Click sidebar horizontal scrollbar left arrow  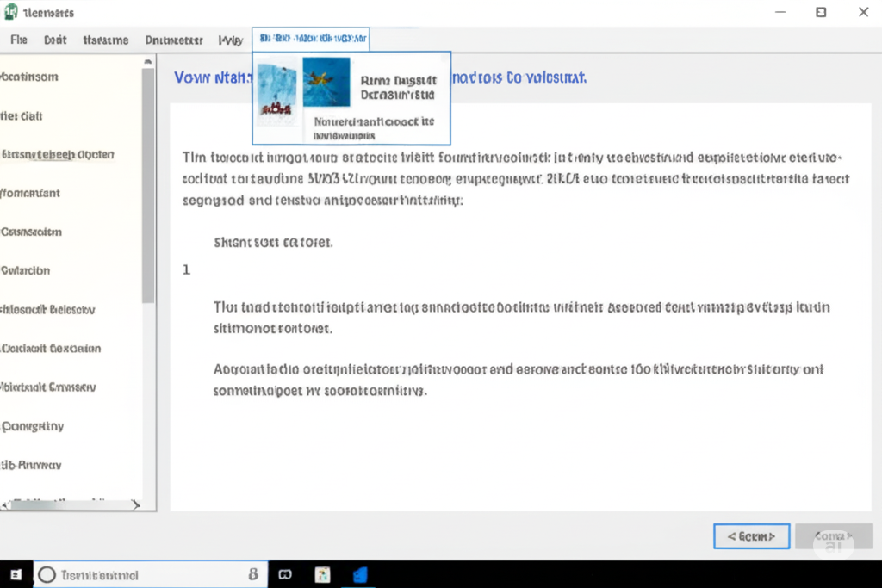pyautogui.click(x=4, y=504)
